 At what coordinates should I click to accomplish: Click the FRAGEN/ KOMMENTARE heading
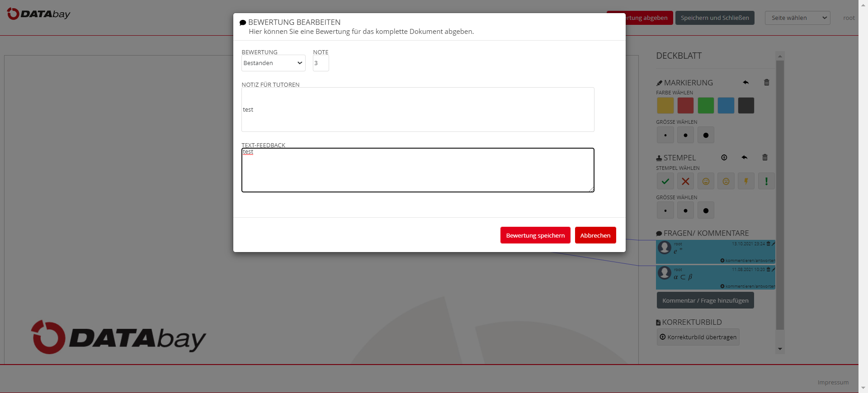click(x=706, y=233)
